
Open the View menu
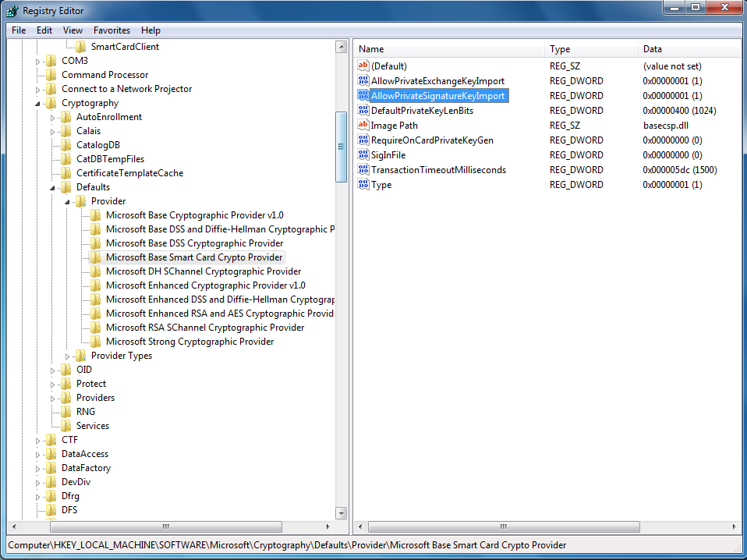(x=73, y=30)
